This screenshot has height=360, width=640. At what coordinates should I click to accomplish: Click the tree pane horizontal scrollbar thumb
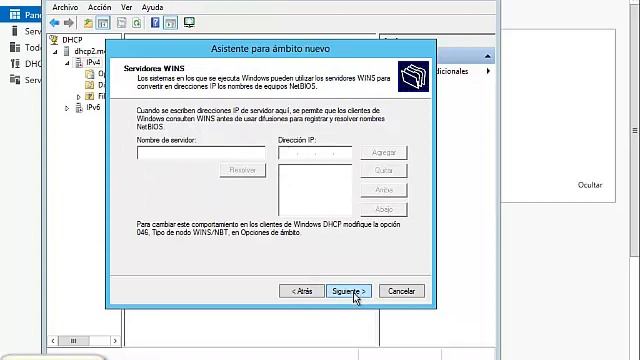click(74, 340)
